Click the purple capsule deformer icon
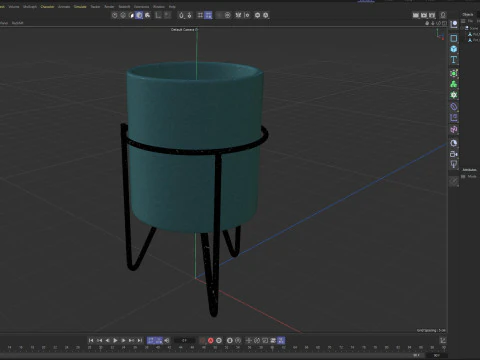 tap(454, 107)
